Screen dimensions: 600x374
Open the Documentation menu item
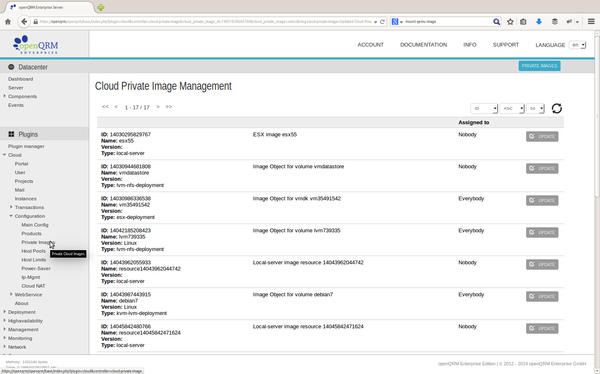coord(423,45)
